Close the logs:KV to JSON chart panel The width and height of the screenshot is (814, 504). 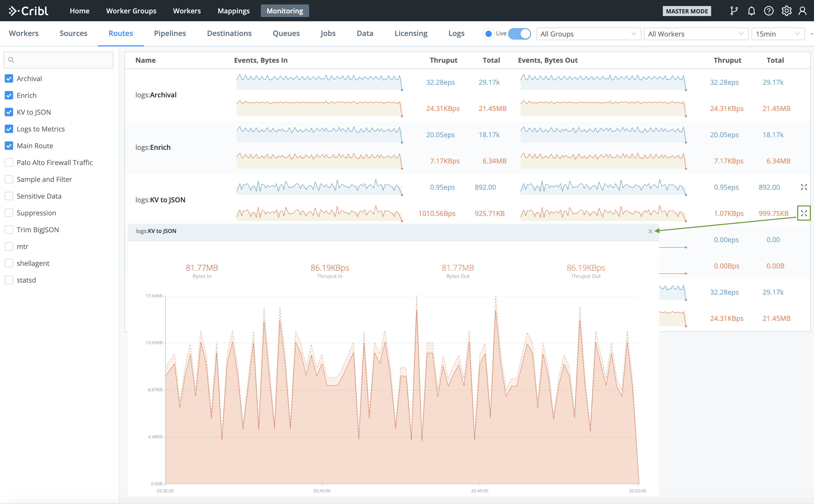tap(650, 231)
